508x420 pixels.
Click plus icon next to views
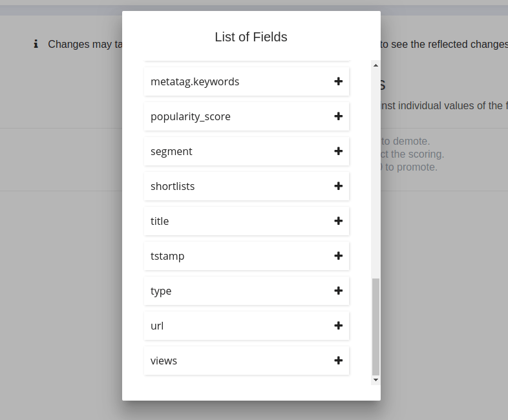tap(338, 361)
